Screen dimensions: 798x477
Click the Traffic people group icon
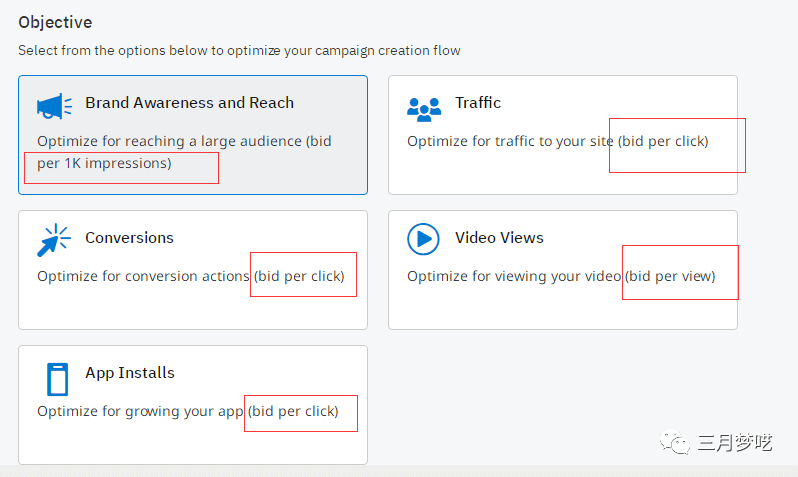coord(424,106)
